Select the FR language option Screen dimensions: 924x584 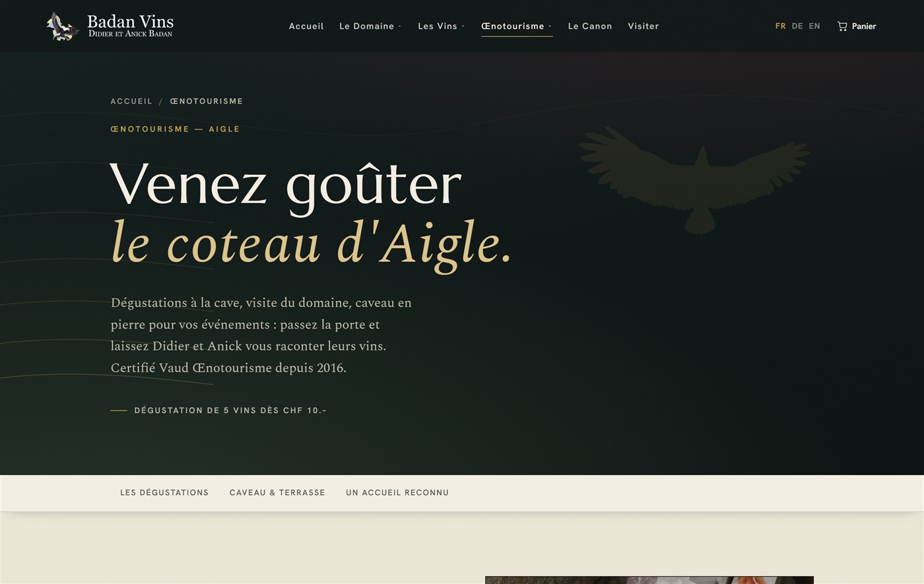(780, 26)
